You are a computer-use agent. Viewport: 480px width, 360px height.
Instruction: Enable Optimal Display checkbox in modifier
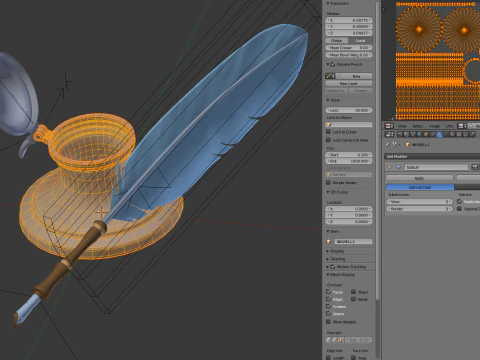pos(459,209)
